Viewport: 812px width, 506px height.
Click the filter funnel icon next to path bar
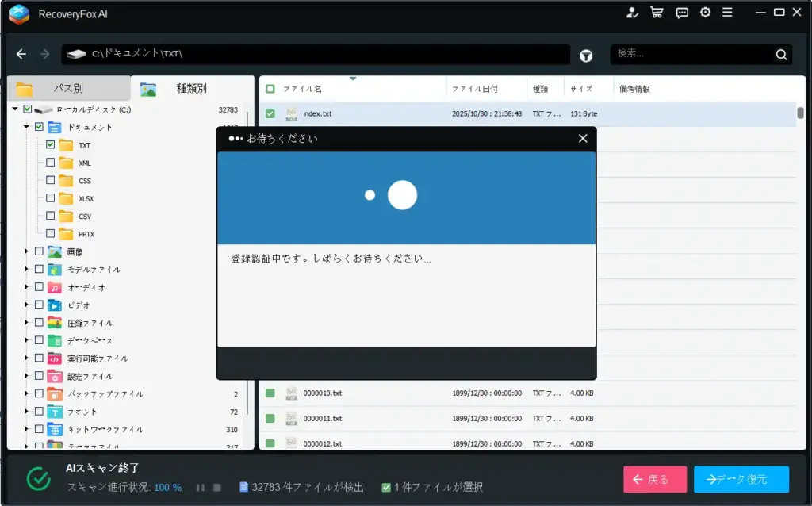pos(588,55)
